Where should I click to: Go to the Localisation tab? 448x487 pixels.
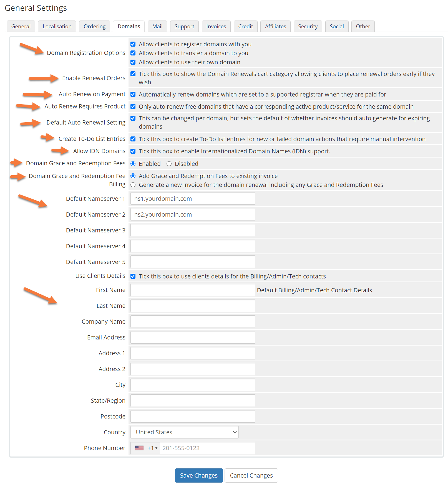click(57, 26)
